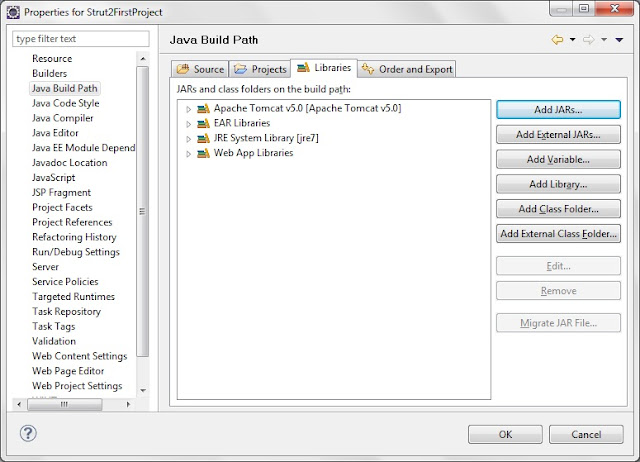Click the Migrate JAR File button

558,323
